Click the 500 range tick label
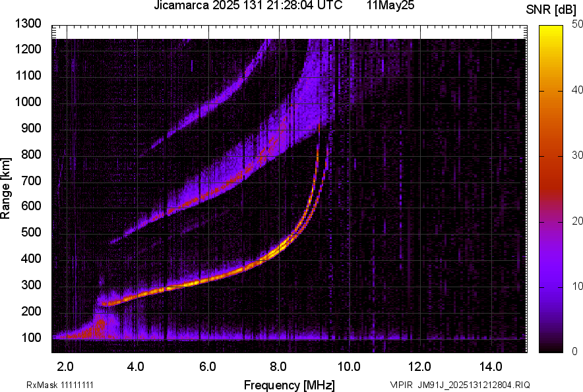The height and width of the screenshot is (392, 583). point(31,232)
